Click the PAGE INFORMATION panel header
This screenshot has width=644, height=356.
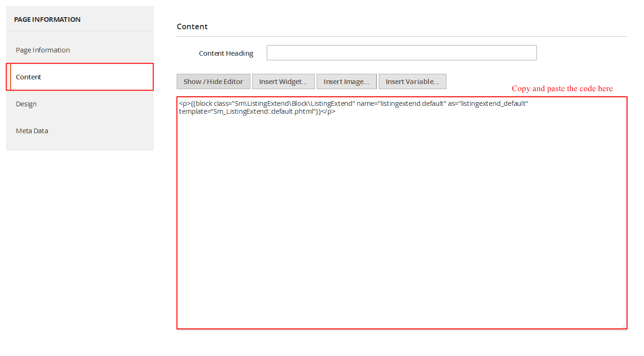coord(47,19)
